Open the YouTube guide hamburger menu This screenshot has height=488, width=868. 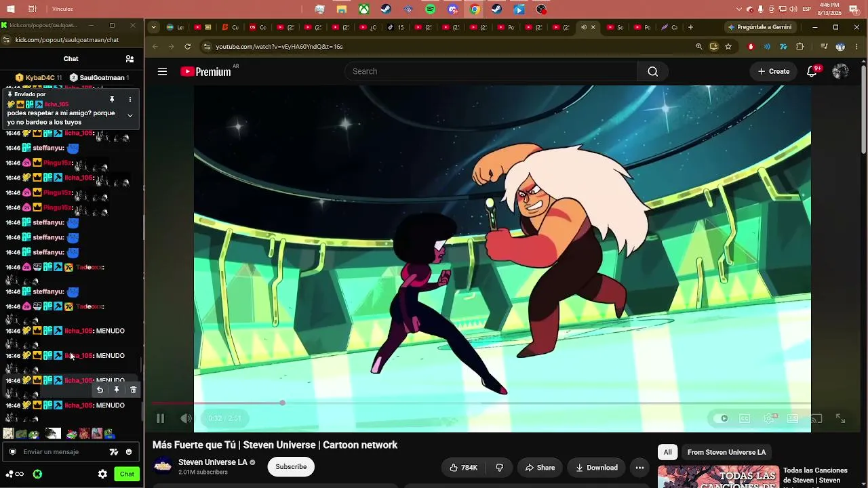(162, 71)
